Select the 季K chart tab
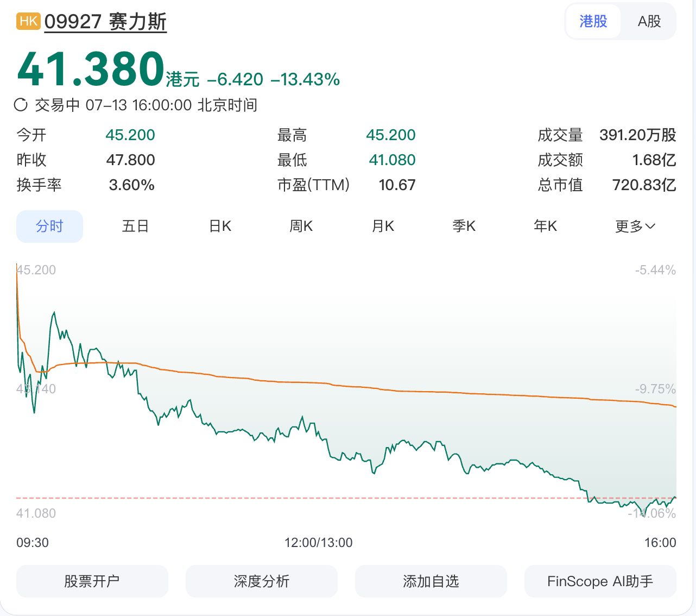Screen dimensions: 696x616 point(464,226)
